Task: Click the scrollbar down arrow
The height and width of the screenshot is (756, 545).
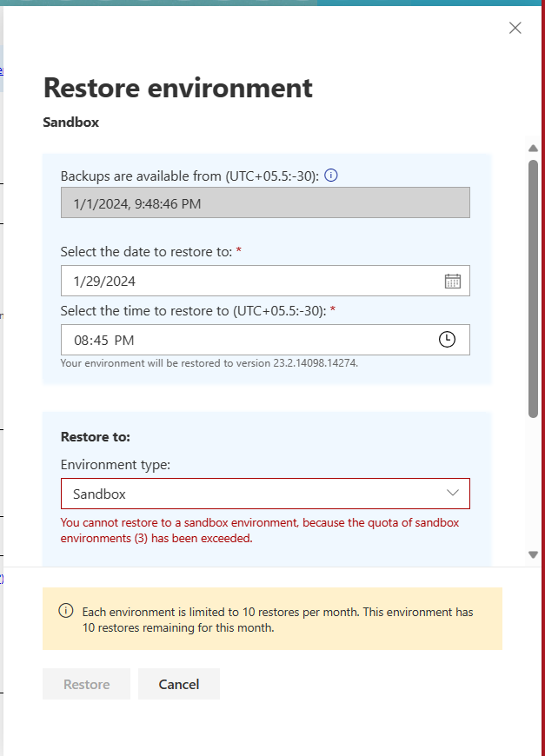Action: (x=533, y=555)
